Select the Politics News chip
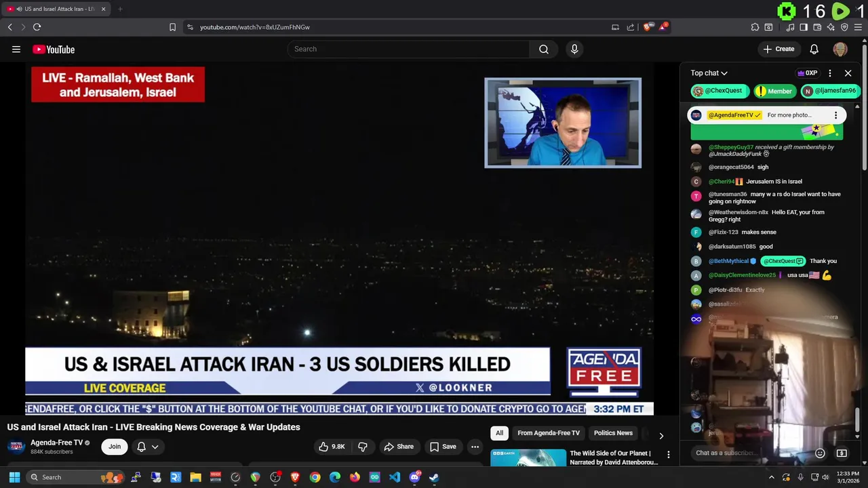The width and height of the screenshot is (868, 488). click(613, 433)
